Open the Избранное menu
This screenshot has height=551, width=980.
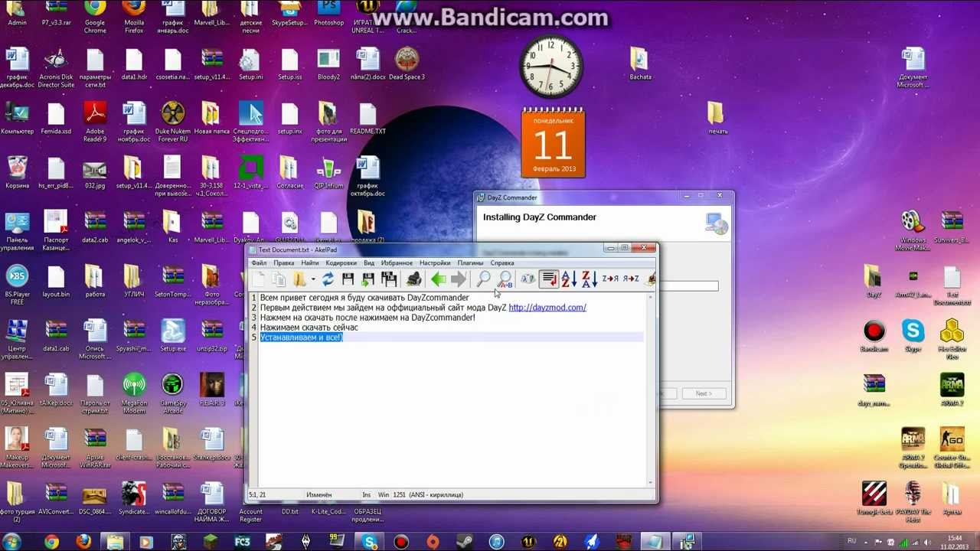click(397, 262)
